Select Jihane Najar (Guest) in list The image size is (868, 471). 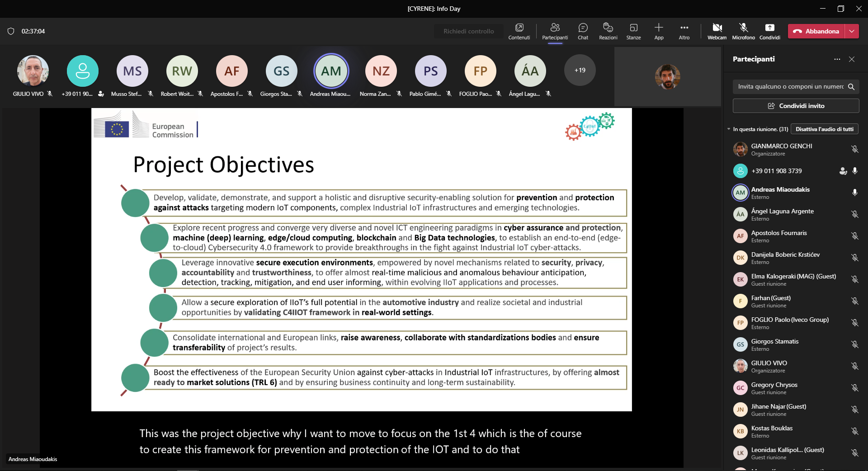click(x=796, y=410)
